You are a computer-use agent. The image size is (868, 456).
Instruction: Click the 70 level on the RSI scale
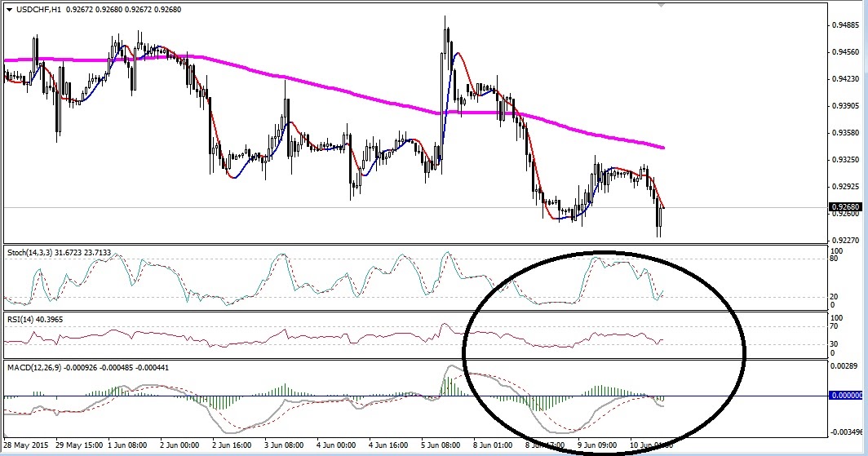(x=835, y=326)
